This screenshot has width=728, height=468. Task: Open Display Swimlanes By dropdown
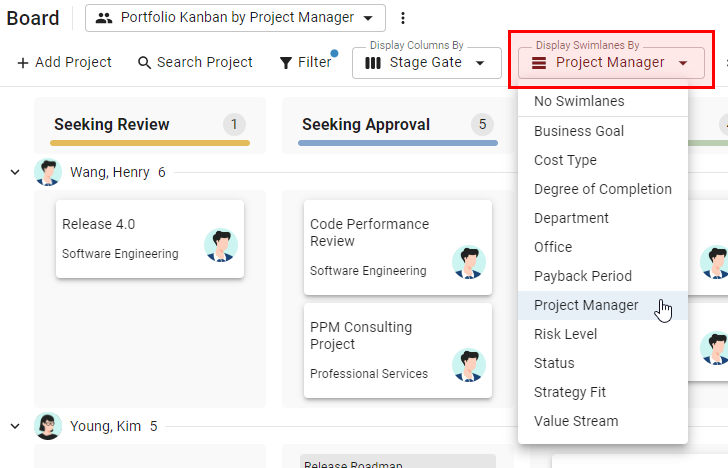coord(610,63)
